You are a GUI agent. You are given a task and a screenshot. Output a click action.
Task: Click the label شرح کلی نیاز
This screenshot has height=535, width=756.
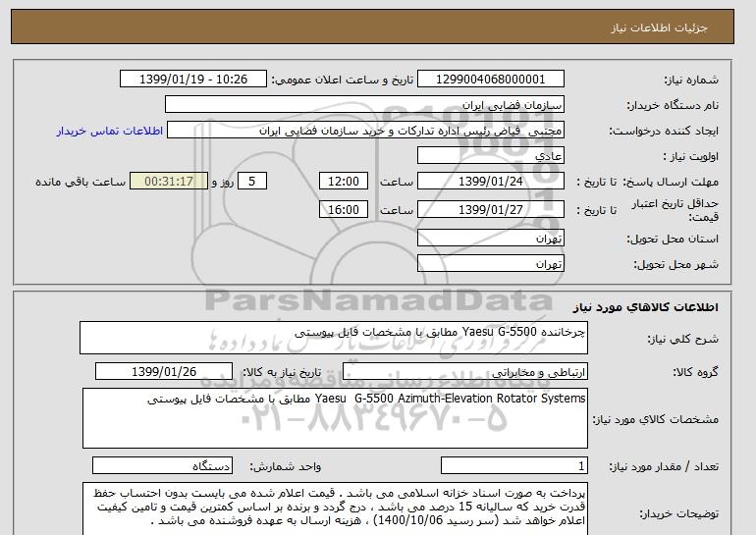click(x=682, y=339)
